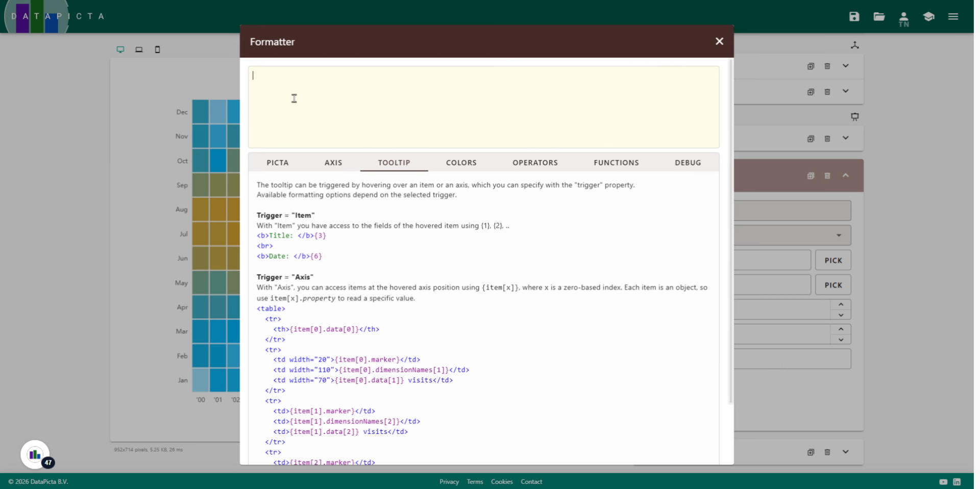Switch to the PICTA tab
The height and width of the screenshot is (489, 980).
tap(278, 162)
